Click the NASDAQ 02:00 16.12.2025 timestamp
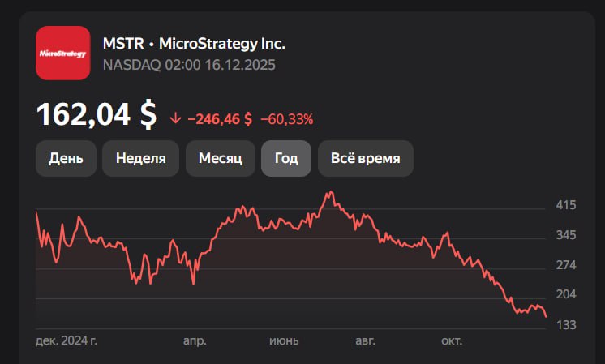The width and height of the screenshot is (605, 364). (189, 65)
